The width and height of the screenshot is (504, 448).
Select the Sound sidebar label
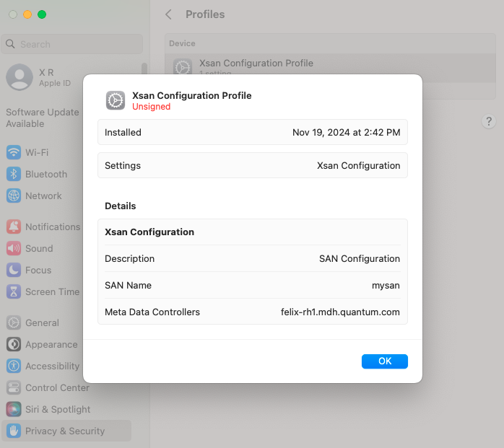pos(39,248)
